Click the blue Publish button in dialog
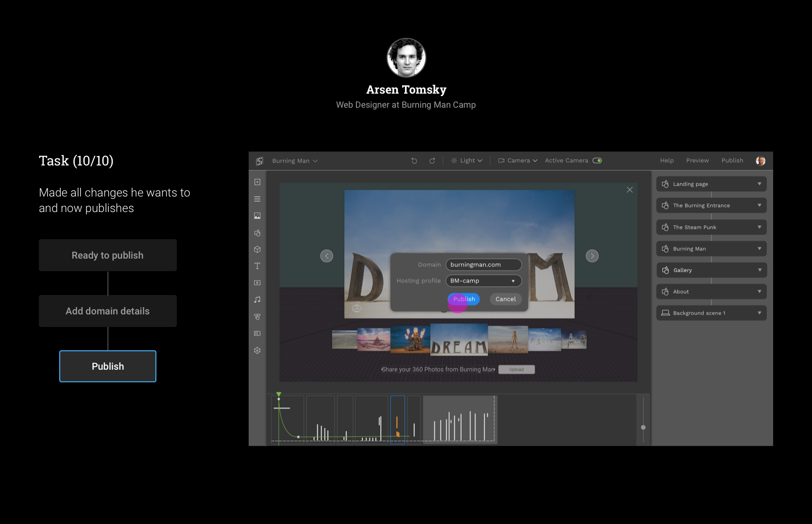The width and height of the screenshot is (812, 524). pyautogui.click(x=464, y=299)
